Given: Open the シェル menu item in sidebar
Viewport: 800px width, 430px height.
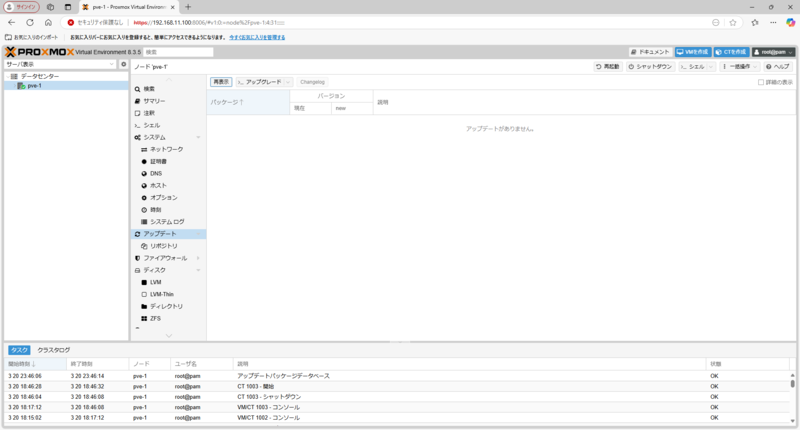Looking at the screenshot, I should (x=168, y=125).
